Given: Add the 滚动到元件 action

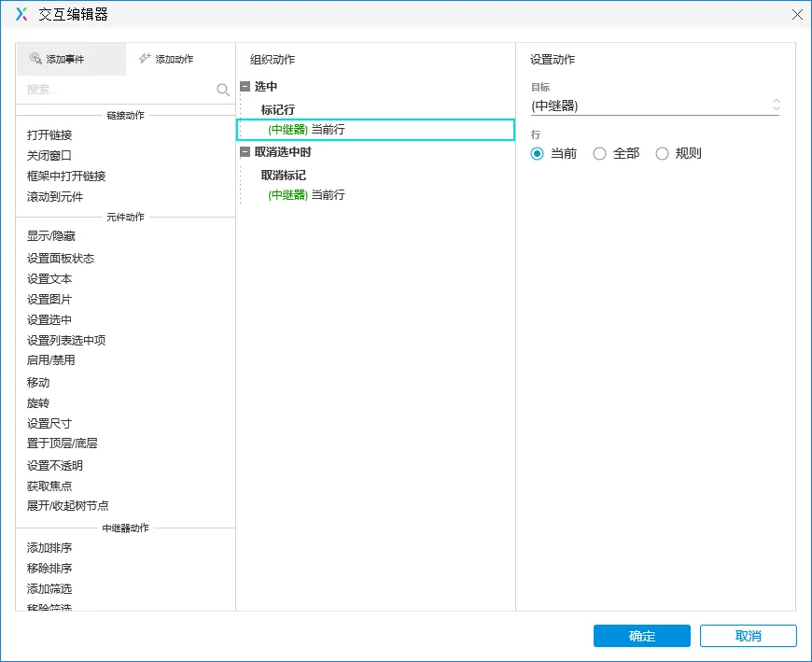Looking at the screenshot, I should 55,197.
